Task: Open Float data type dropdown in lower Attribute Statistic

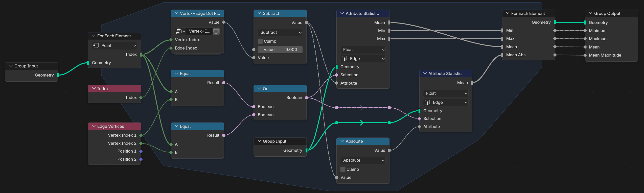Action: (446, 93)
